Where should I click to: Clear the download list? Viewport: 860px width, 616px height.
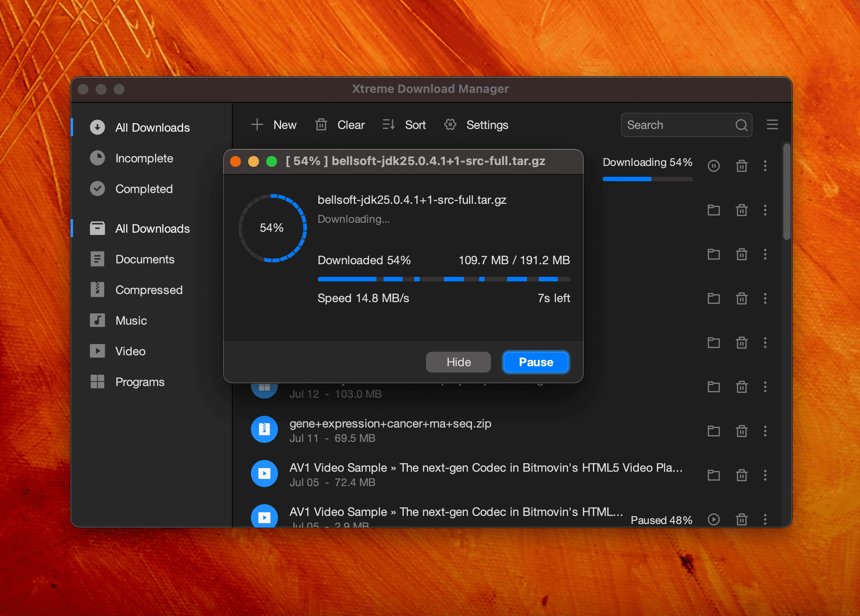pos(340,125)
